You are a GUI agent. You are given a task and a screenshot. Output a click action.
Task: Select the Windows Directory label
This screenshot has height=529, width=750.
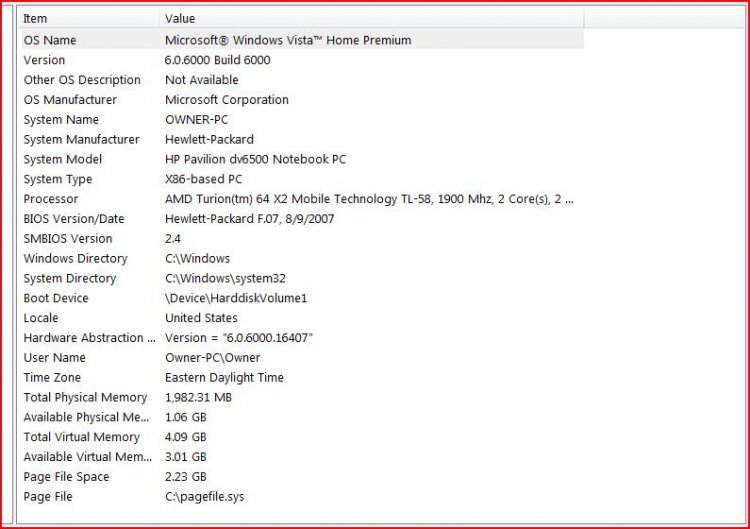point(76,259)
